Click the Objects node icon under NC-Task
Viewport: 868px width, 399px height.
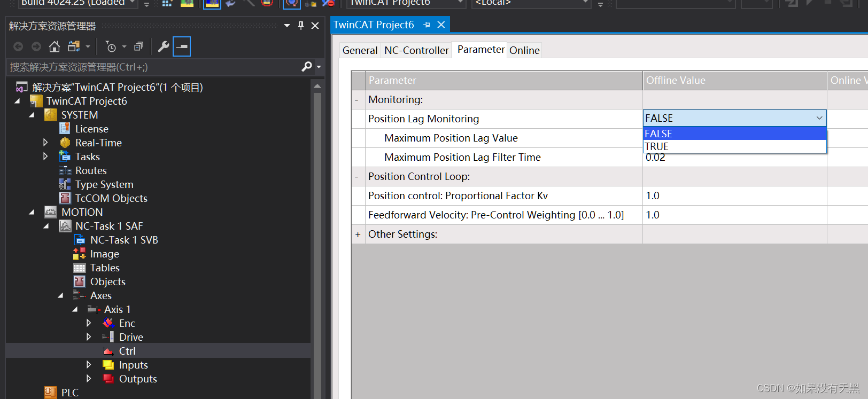[x=80, y=281]
